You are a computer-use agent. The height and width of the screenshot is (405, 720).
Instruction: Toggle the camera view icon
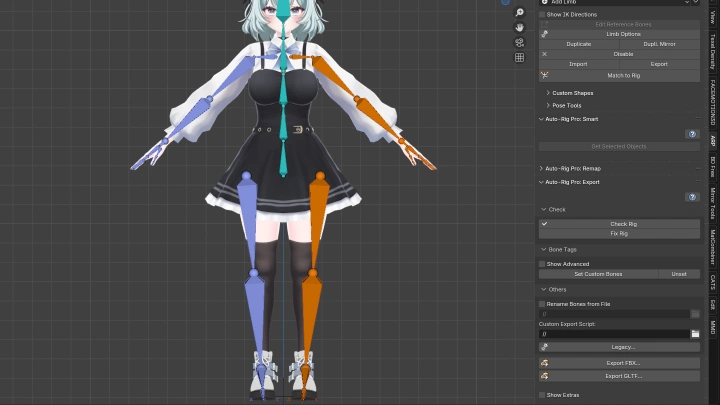coord(520,43)
